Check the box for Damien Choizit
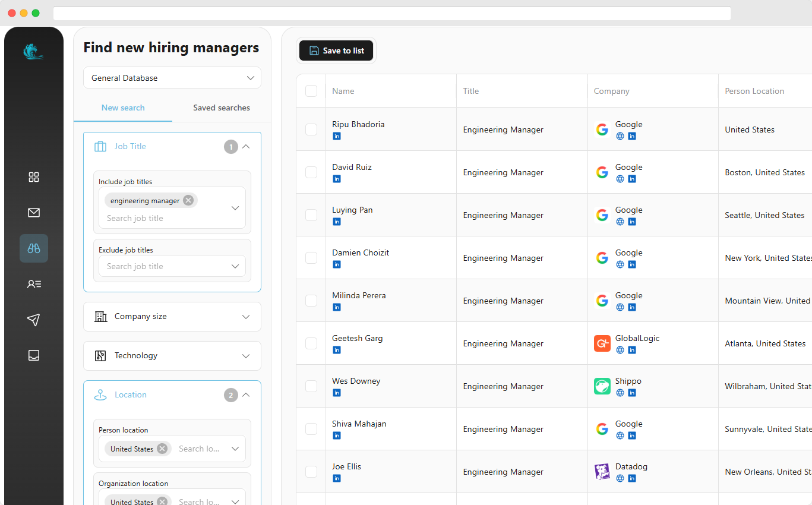 (311, 258)
